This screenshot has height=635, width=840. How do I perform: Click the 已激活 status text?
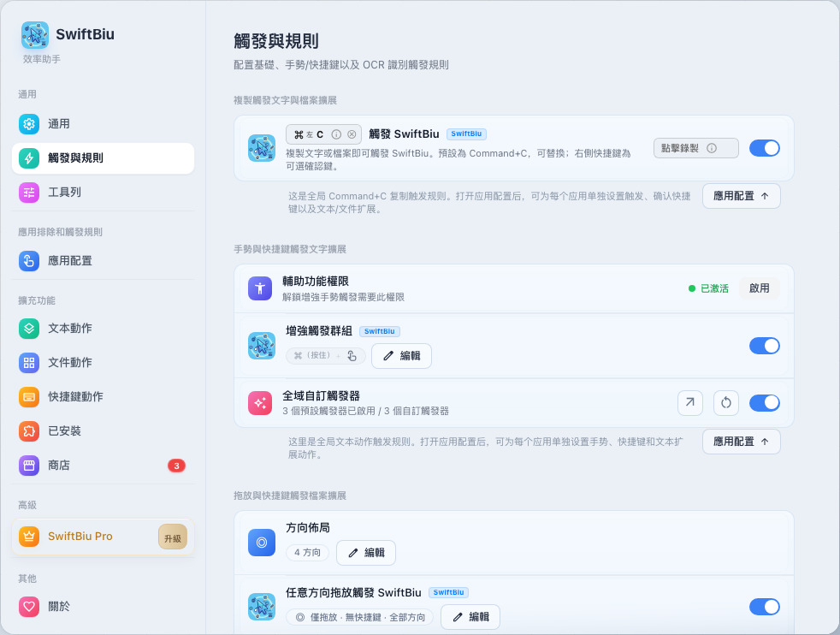[x=714, y=289]
